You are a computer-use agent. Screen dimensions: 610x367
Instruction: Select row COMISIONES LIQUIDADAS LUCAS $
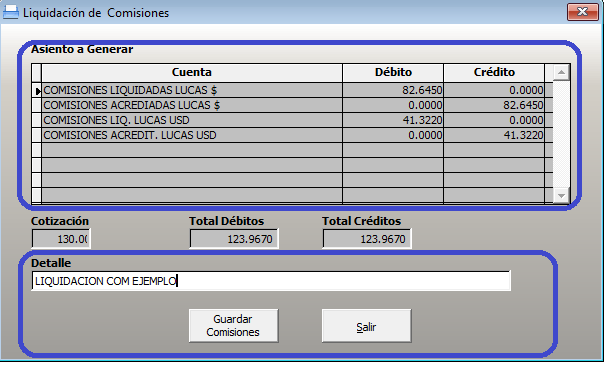293,90
